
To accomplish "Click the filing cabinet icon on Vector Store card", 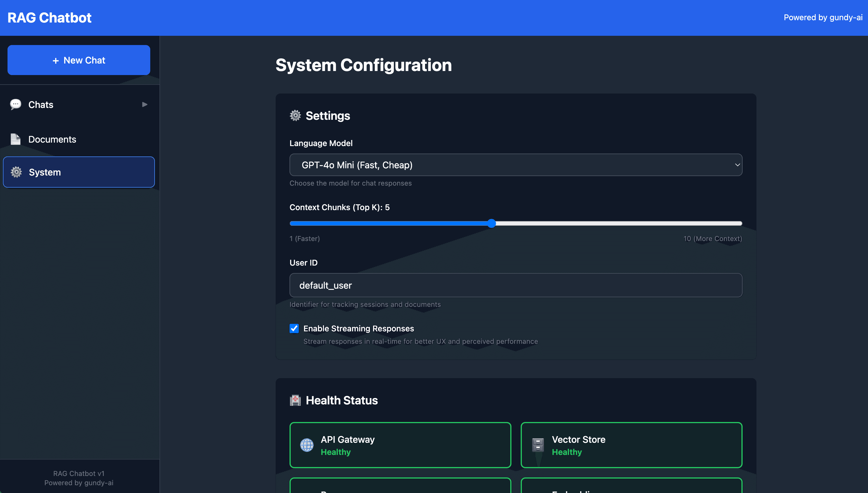I will click(x=537, y=445).
